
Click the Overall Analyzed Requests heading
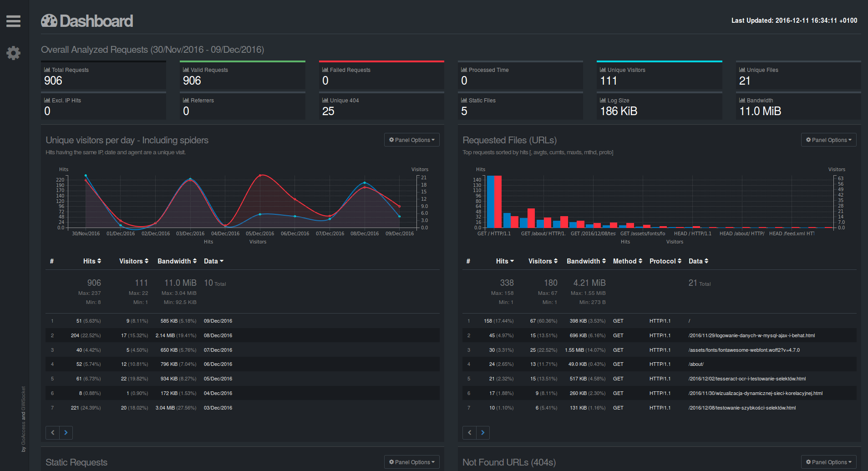(152, 50)
